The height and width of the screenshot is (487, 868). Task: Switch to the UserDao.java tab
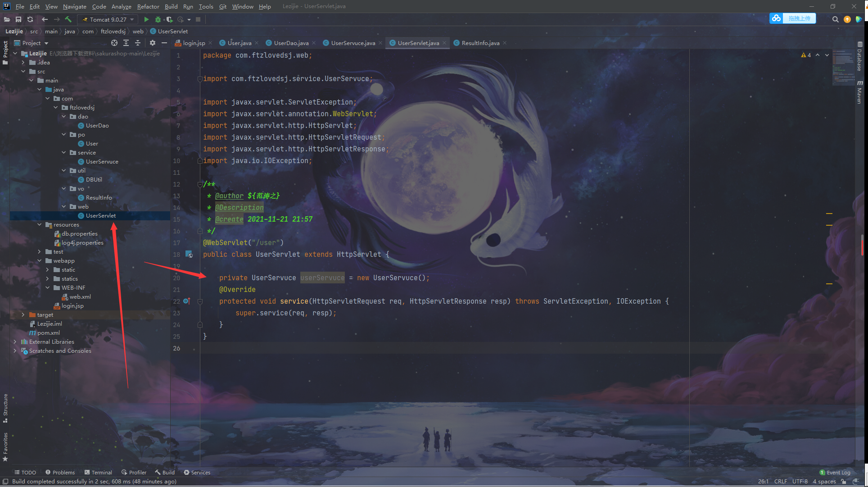click(291, 43)
